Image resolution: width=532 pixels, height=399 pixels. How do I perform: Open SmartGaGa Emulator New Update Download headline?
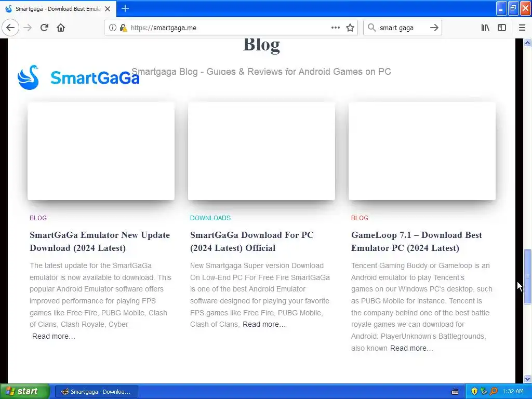[x=100, y=241]
